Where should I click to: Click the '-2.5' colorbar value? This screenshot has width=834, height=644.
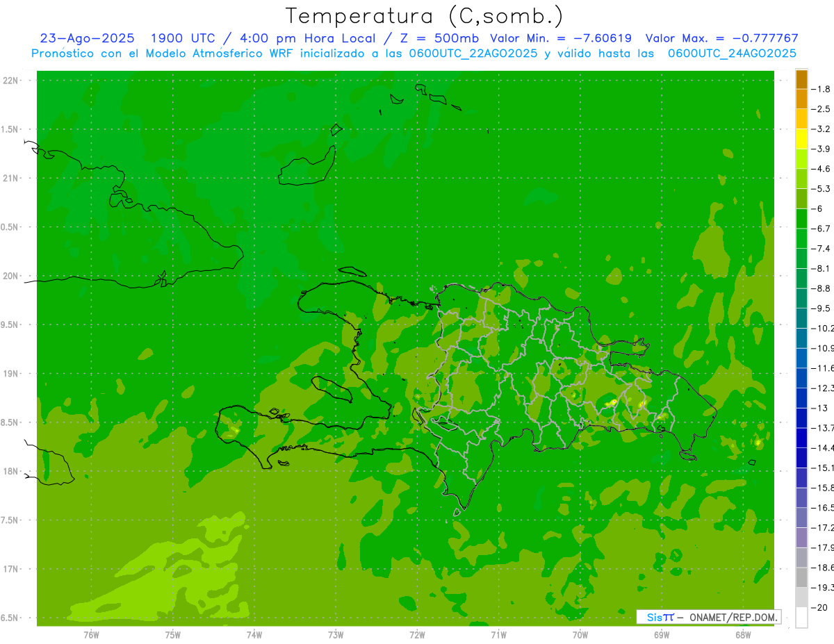click(x=820, y=109)
